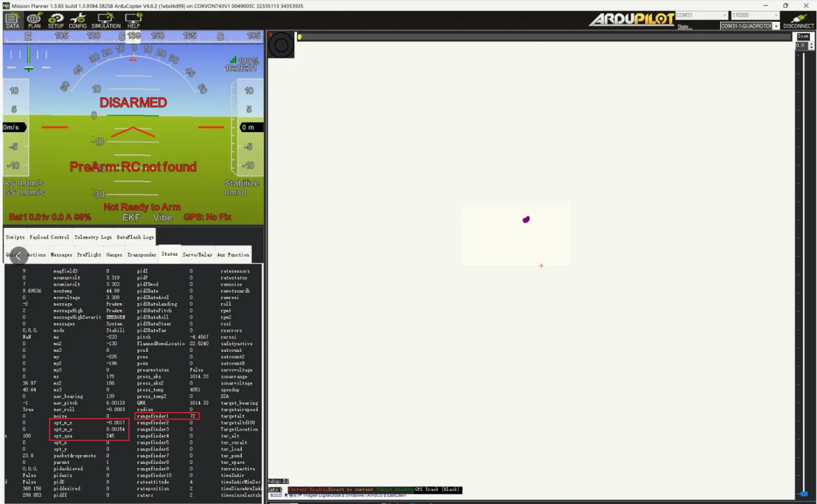Click the circular back arrow overlay
Screen dimensions: 817x504
19,256
